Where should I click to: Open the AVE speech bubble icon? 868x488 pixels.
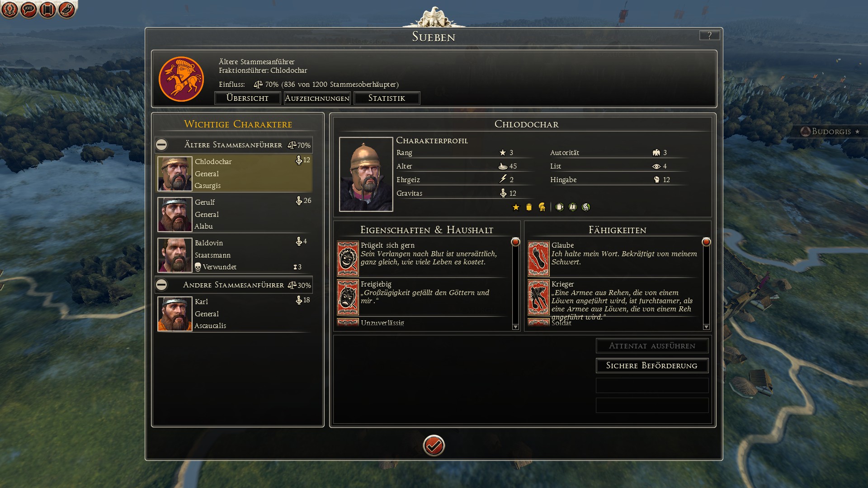click(28, 9)
